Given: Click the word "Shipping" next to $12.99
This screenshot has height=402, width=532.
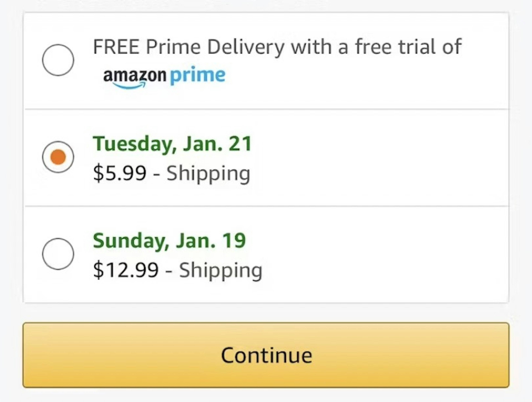Looking at the screenshot, I should click(x=221, y=271).
